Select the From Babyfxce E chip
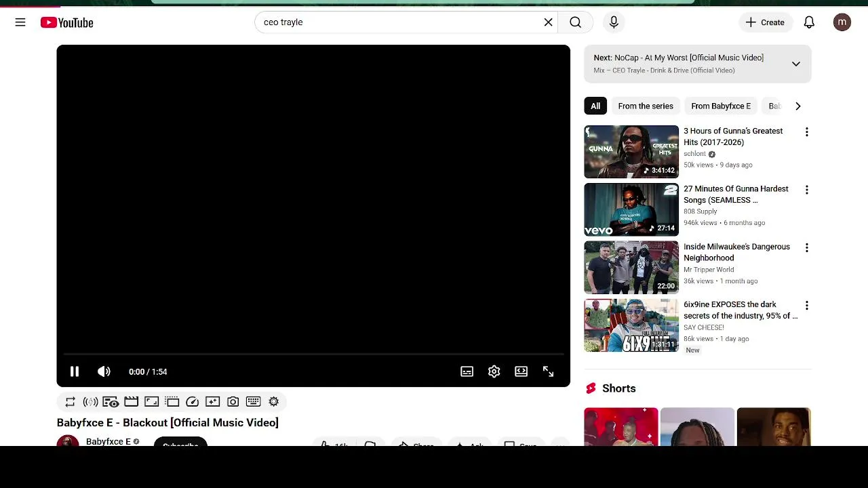868x488 pixels. (721, 106)
